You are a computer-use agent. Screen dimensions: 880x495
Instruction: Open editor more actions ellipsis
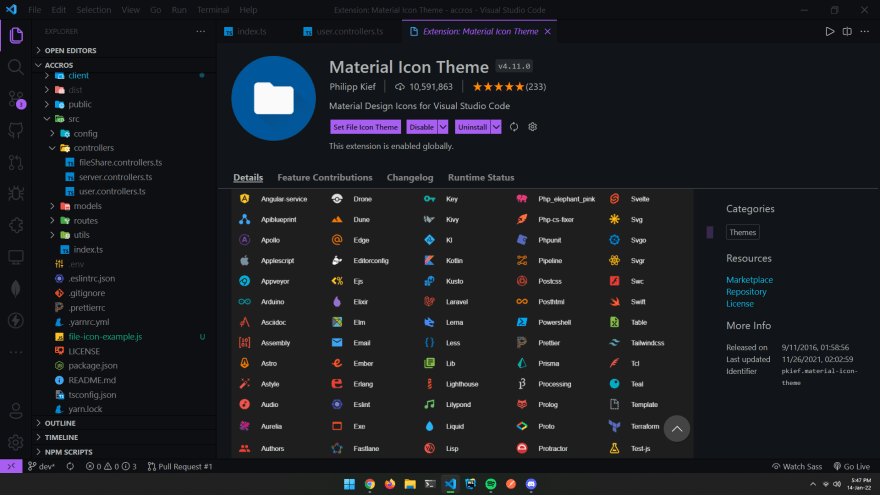[865, 31]
